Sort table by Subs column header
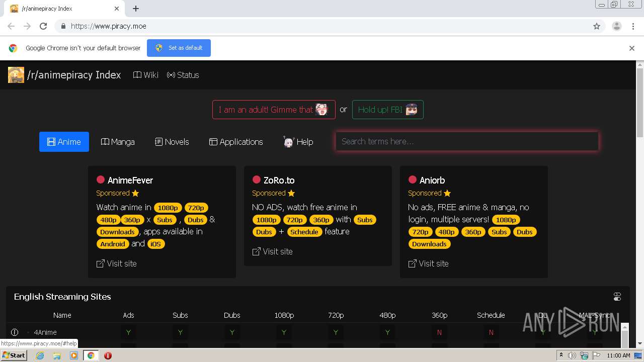This screenshot has height=362, width=644. click(180, 315)
